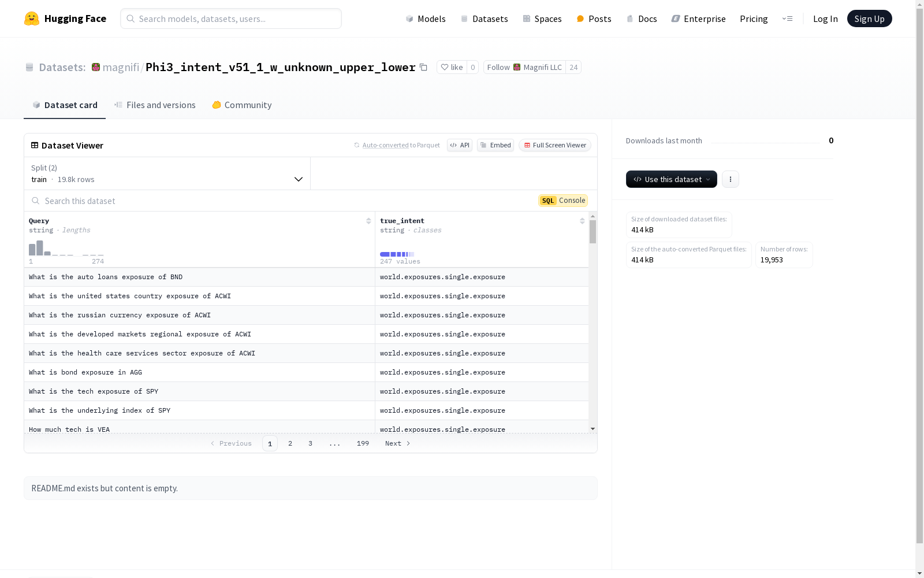This screenshot has height=578, width=924.
Task: Select row 'What is the auto loans exposure of BND'
Action: [306, 277]
